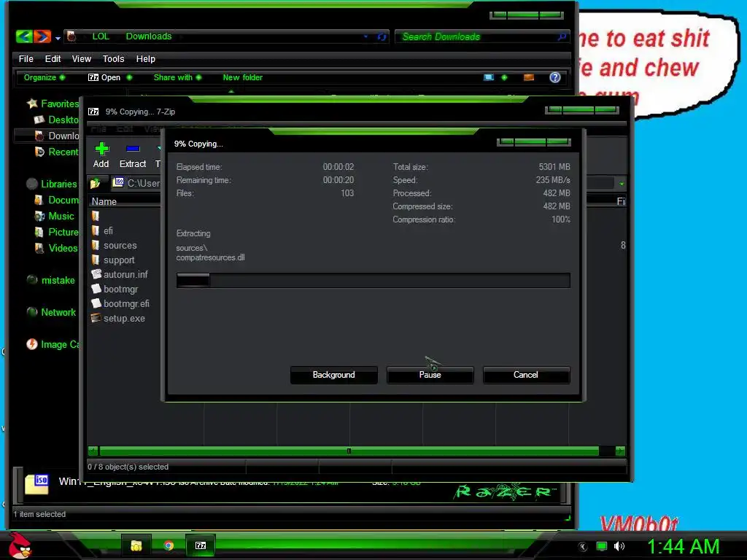Select Recent Places in Favorites
Screen dimensions: 747x560
[x=57, y=152]
